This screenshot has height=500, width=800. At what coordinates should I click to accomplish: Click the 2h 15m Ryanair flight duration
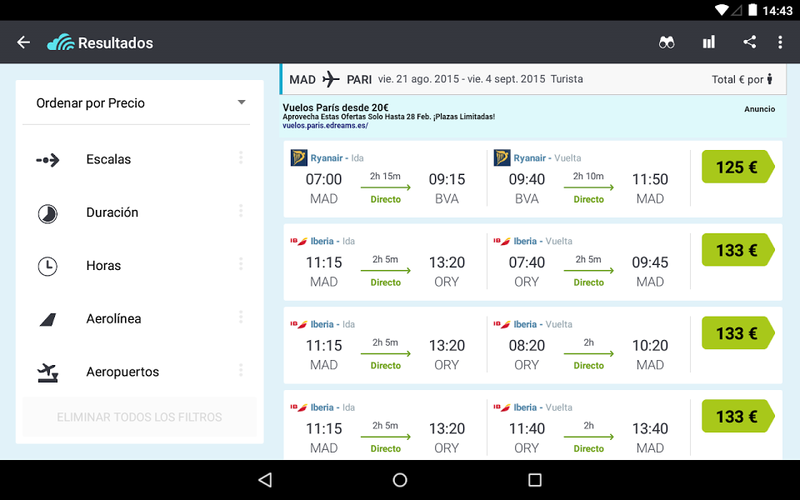click(385, 176)
